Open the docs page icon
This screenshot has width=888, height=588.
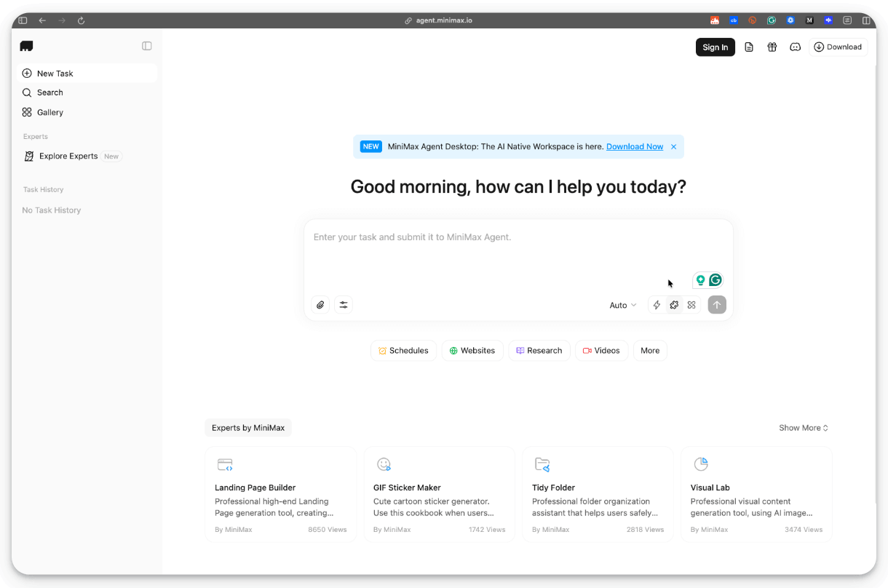749,47
